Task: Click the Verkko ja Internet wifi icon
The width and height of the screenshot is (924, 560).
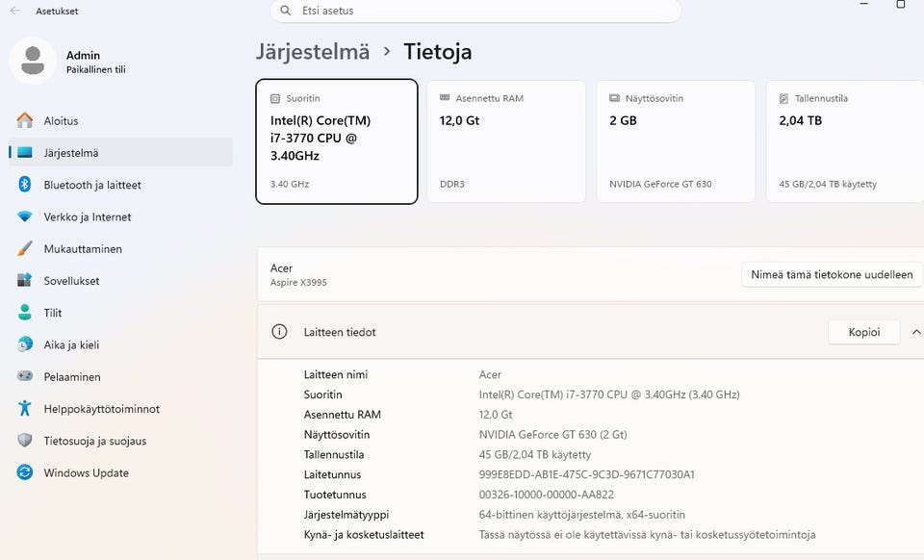Action: point(25,216)
